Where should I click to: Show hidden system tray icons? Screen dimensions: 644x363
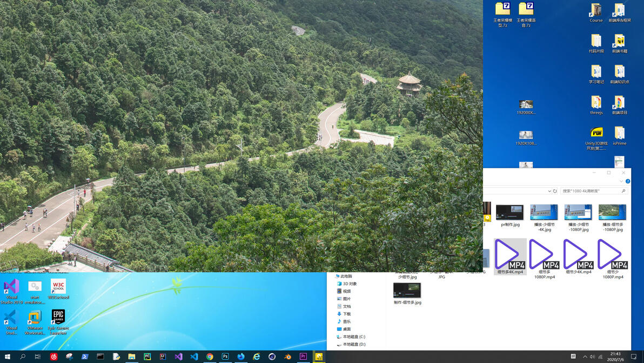pos(585,357)
